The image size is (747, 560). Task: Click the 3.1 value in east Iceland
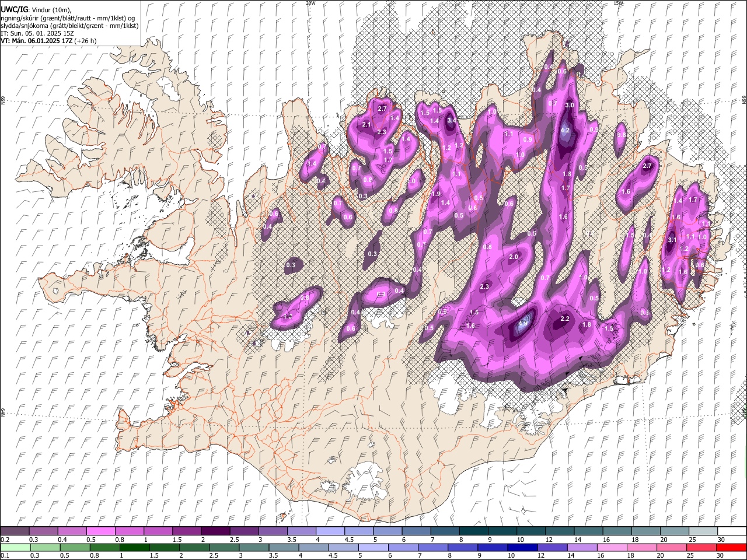click(x=672, y=240)
